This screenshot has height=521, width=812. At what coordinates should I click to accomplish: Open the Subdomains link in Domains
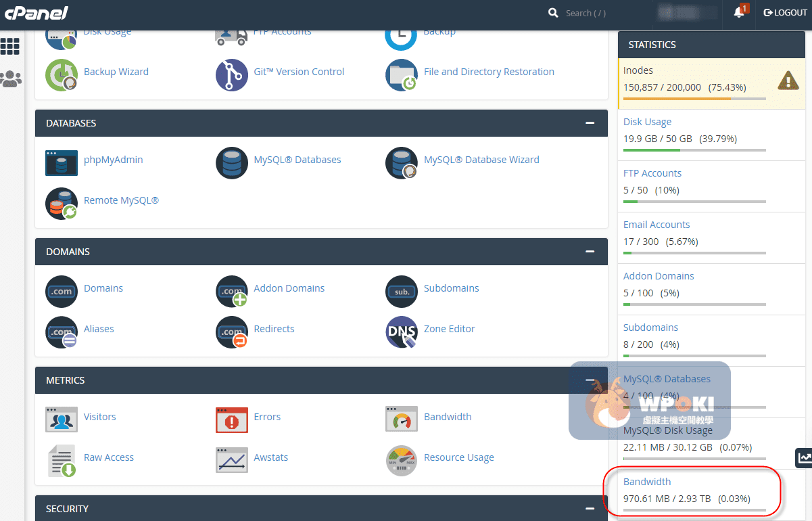(451, 288)
